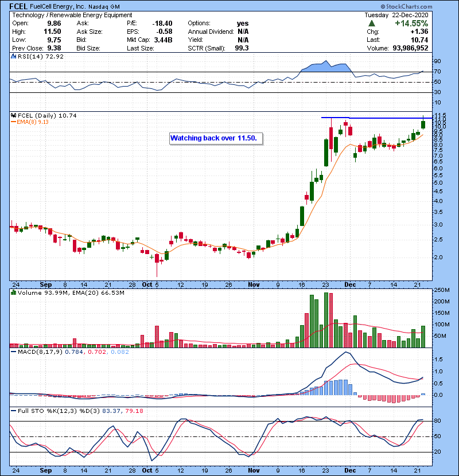Screen dimensions: 459x476
Task: Click the 70 level on the RSI scale
Action: [437, 72]
